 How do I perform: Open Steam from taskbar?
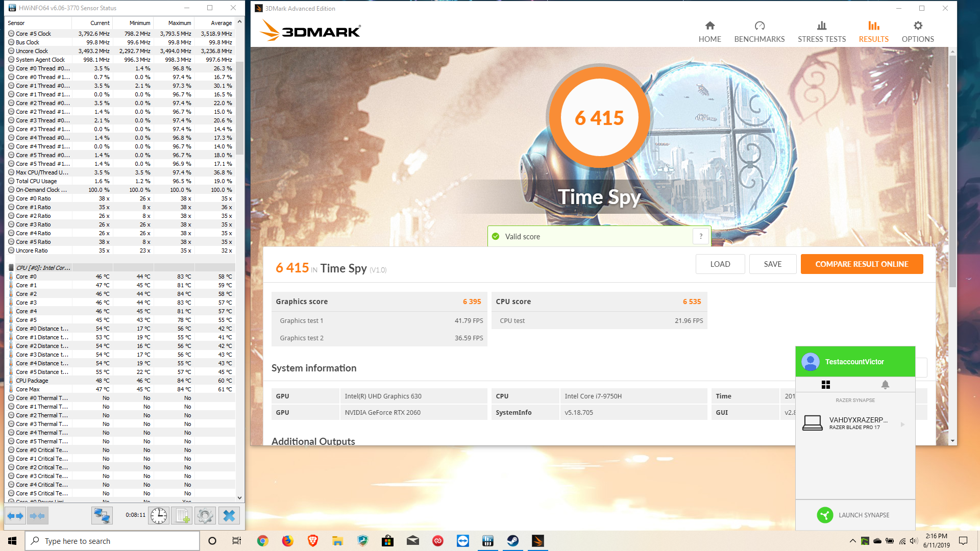point(513,541)
